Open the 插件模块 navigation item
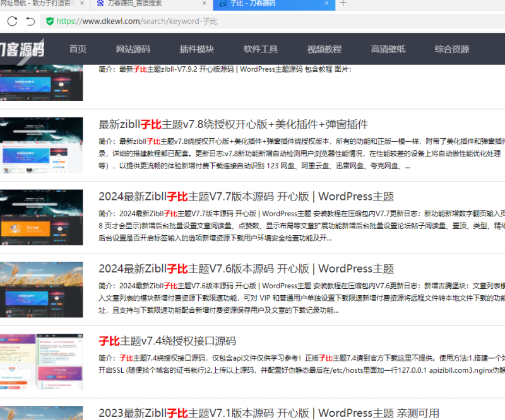This screenshot has width=505, height=420. tap(196, 49)
